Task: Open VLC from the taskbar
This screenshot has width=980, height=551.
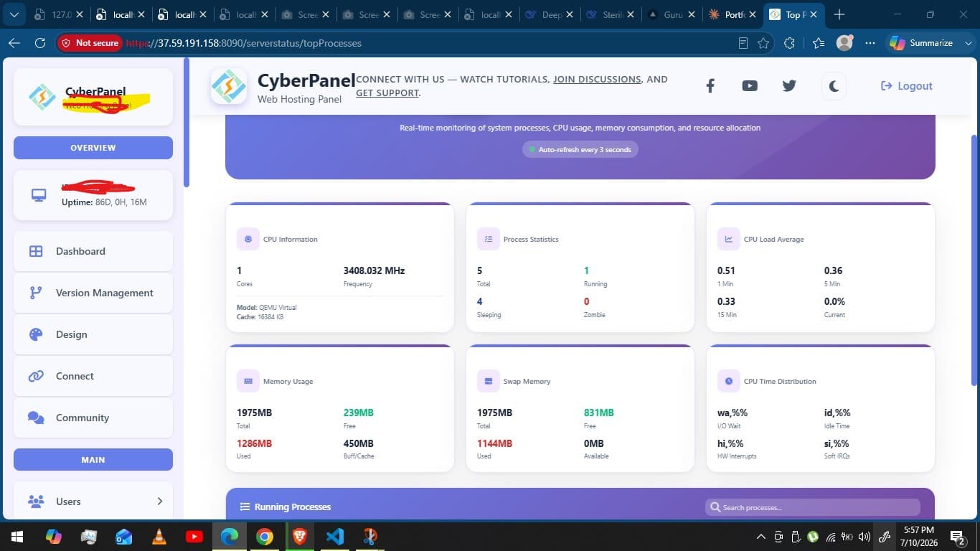Action: 159,537
